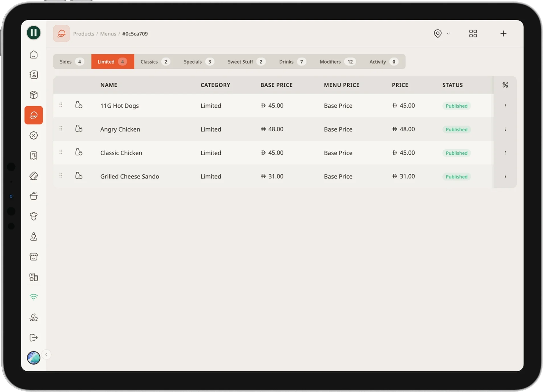Click drag handle of Classic Chicken row

pos(61,152)
